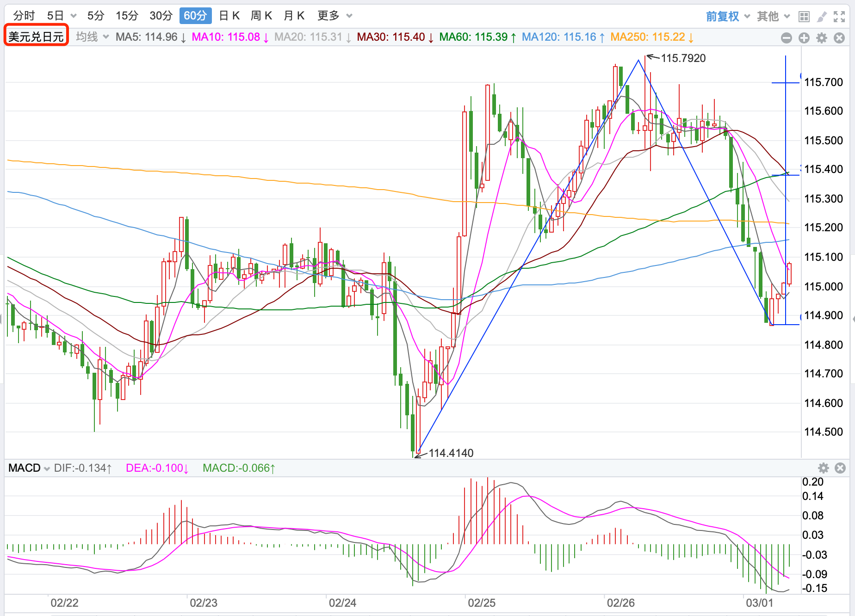This screenshot has width=855, height=616.
Task: Zoom in the chart with the plus icon
Action: click(x=804, y=38)
